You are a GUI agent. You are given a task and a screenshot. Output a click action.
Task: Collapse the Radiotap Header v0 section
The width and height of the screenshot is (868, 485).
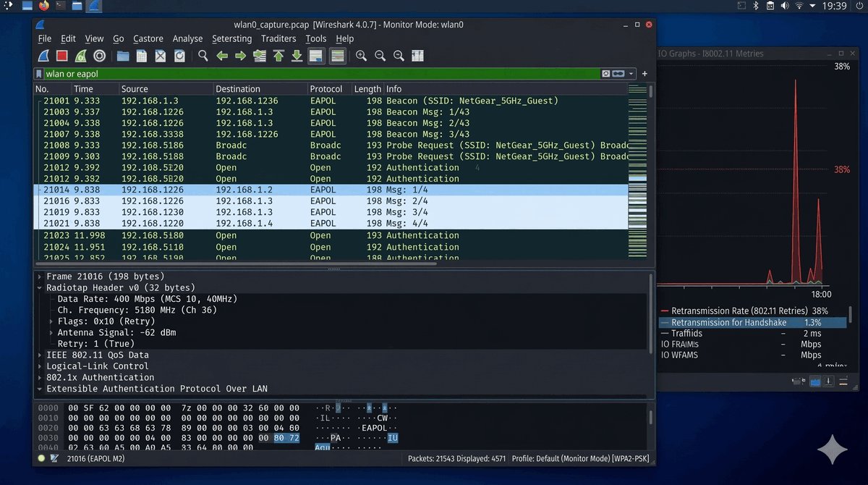pos(40,287)
